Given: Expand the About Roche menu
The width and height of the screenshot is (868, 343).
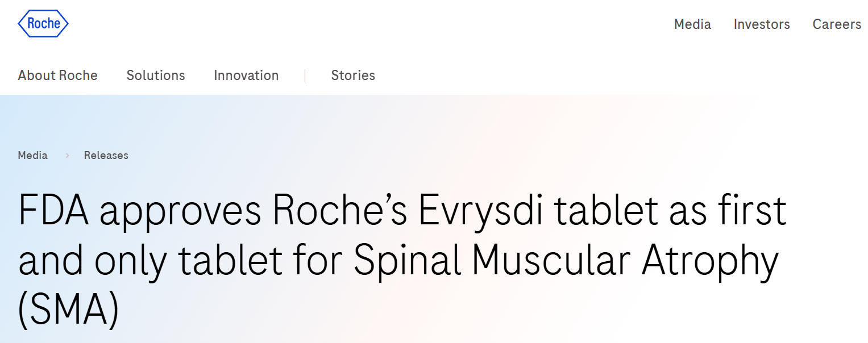Looking at the screenshot, I should 58,76.
